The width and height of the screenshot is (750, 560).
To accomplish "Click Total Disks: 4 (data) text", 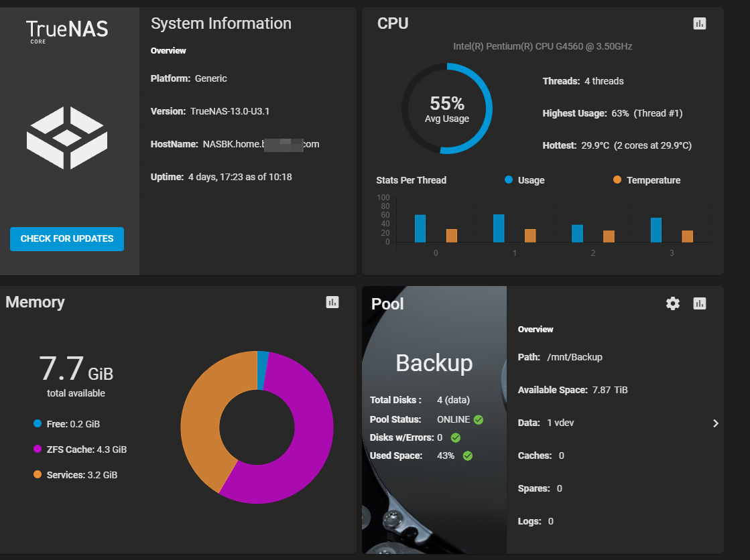I will pyautogui.click(x=420, y=400).
